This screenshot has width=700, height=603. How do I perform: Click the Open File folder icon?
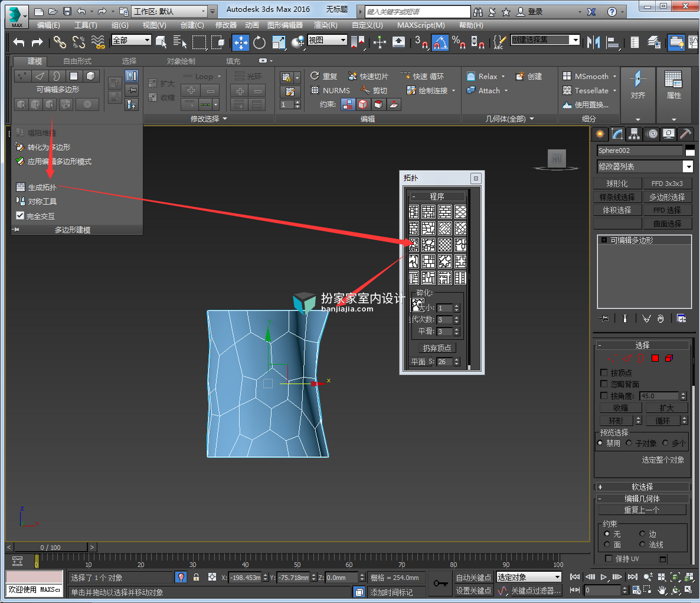click(x=52, y=11)
